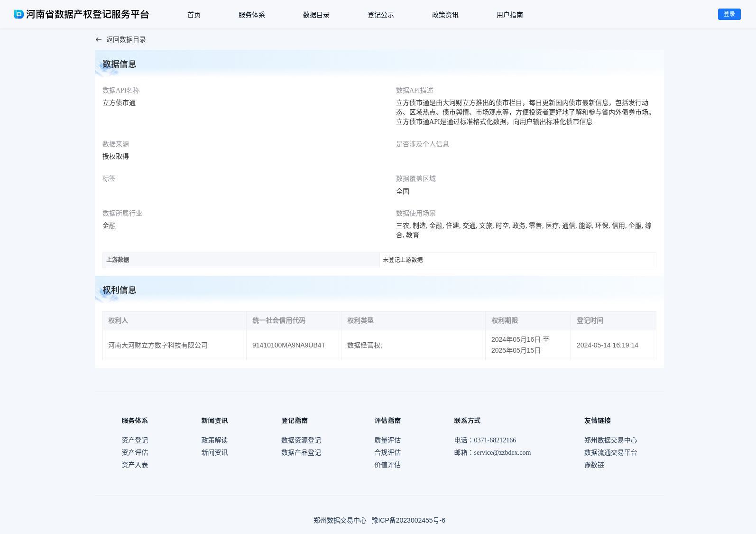Click 是否涉及个人信息 field label
This screenshot has height=534, width=756.
tap(423, 144)
